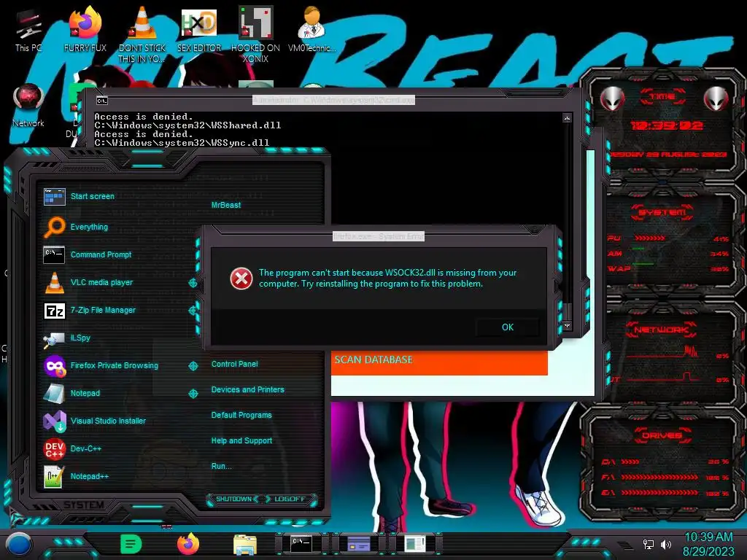
Task: Click the NETWORK gadget header
Action: click(x=661, y=330)
